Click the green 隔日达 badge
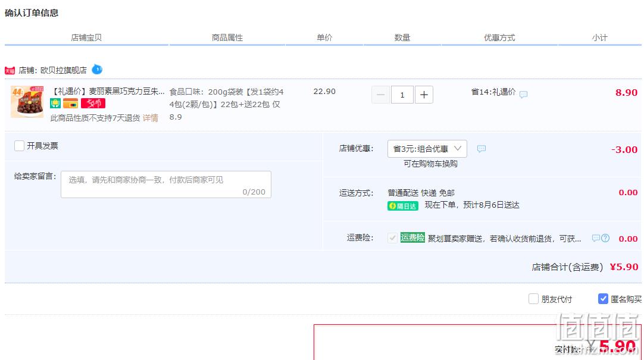Image resolution: width=644 pixels, height=360 pixels. pos(403,206)
